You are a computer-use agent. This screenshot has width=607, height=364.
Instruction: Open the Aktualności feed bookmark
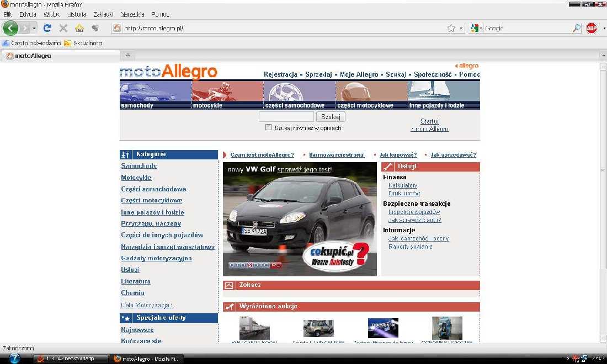point(83,43)
